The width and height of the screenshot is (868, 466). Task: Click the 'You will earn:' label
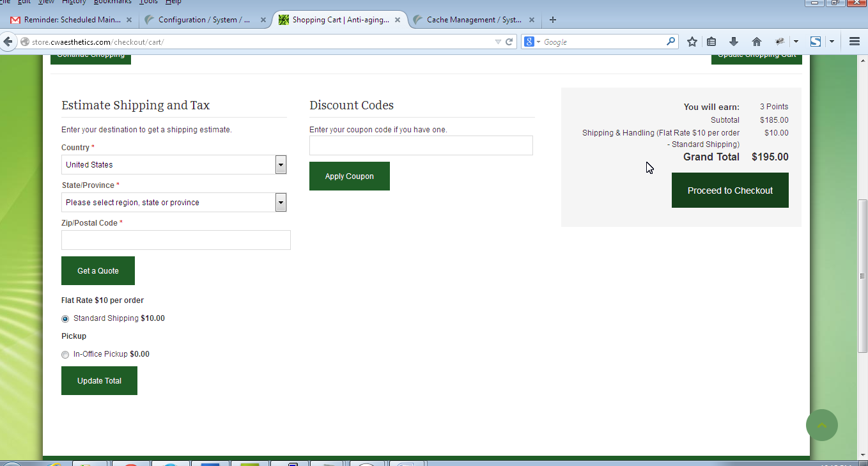711,107
